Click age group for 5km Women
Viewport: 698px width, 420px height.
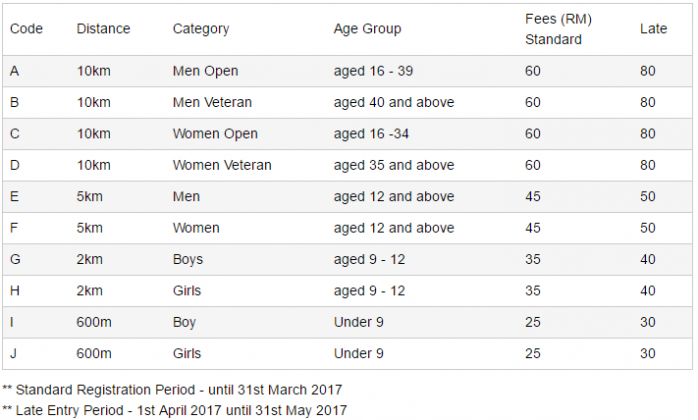click(394, 228)
